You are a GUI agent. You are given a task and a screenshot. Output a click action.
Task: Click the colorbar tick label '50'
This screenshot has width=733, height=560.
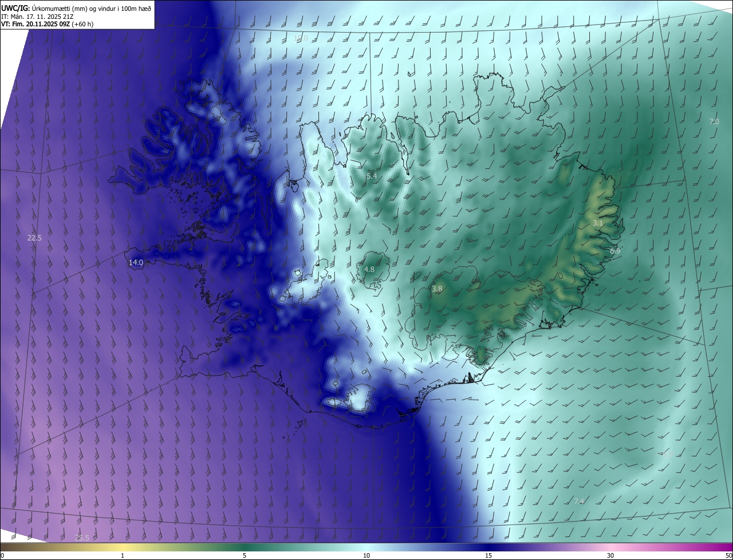point(728,556)
